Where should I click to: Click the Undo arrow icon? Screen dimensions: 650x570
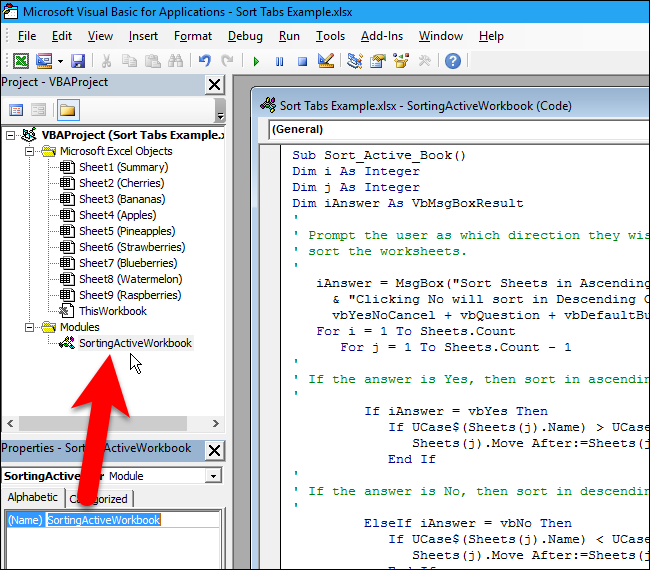tap(205, 61)
